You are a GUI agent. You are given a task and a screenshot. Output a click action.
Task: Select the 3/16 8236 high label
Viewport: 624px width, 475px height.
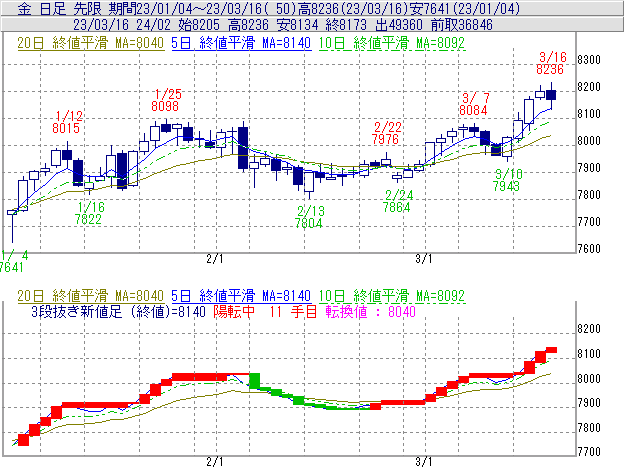tap(550, 63)
